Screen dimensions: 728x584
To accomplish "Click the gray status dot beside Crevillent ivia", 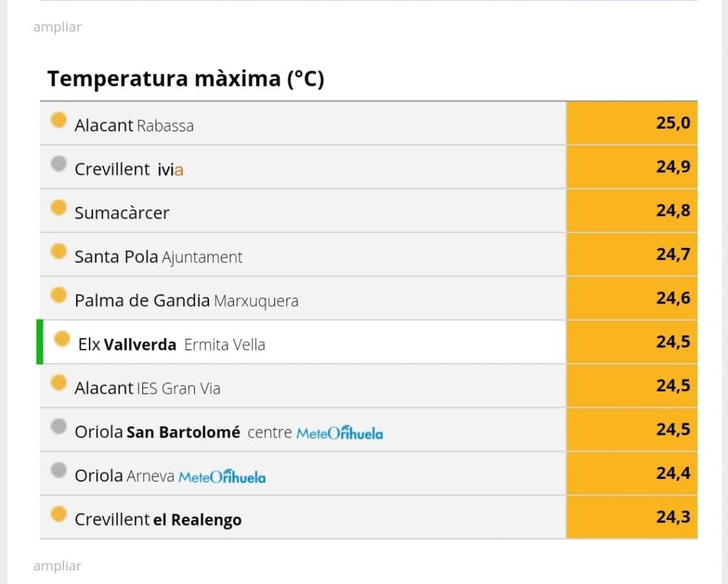I will coord(58,163).
